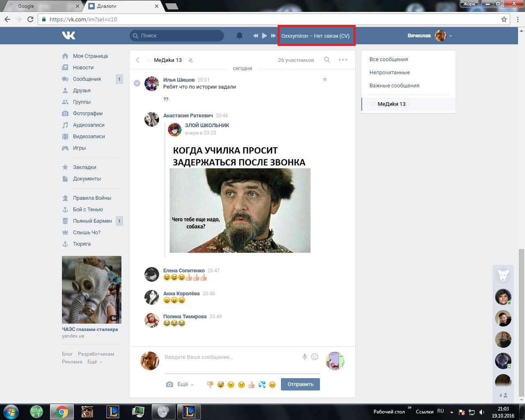Click the Поиск search field
This screenshot has width=525, height=420.
pyautogui.click(x=177, y=36)
